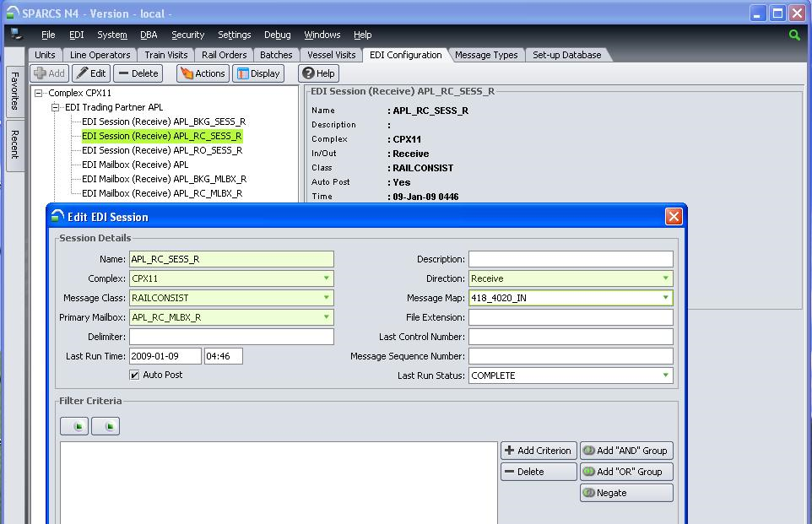Click the first filter criteria arrow icon

[x=74, y=426]
